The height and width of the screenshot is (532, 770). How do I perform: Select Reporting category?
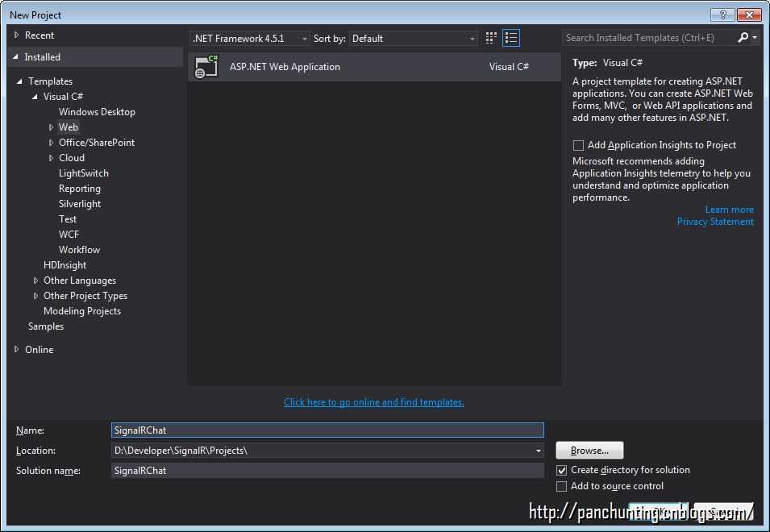[x=80, y=189]
